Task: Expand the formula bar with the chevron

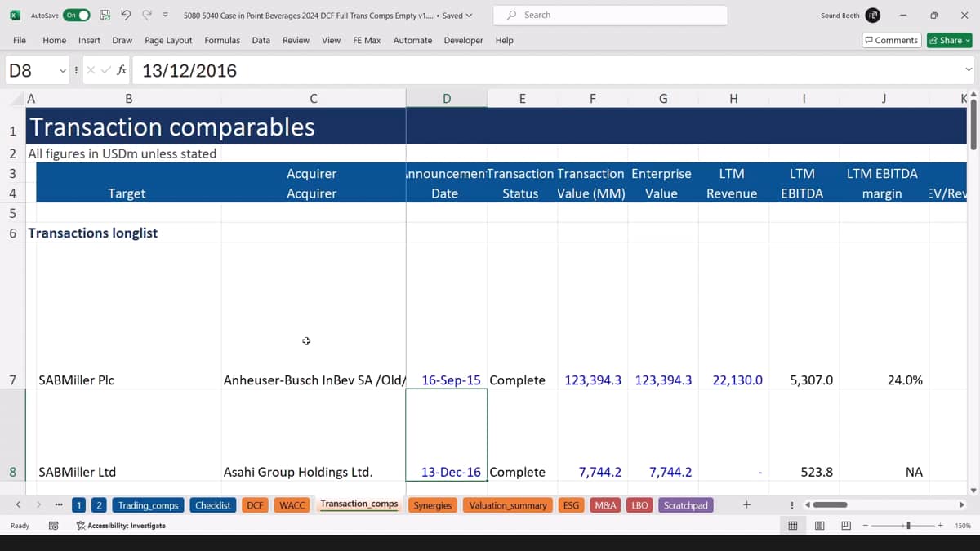Action: click(969, 70)
